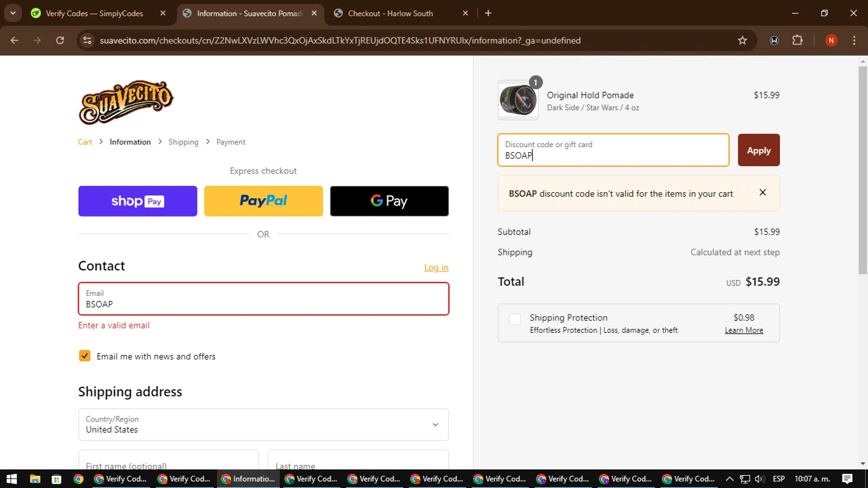This screenshot has width=868, height=488.
Task: Switch to Verify Codes — SimplyCodes tab
Action: click(94, 13)
